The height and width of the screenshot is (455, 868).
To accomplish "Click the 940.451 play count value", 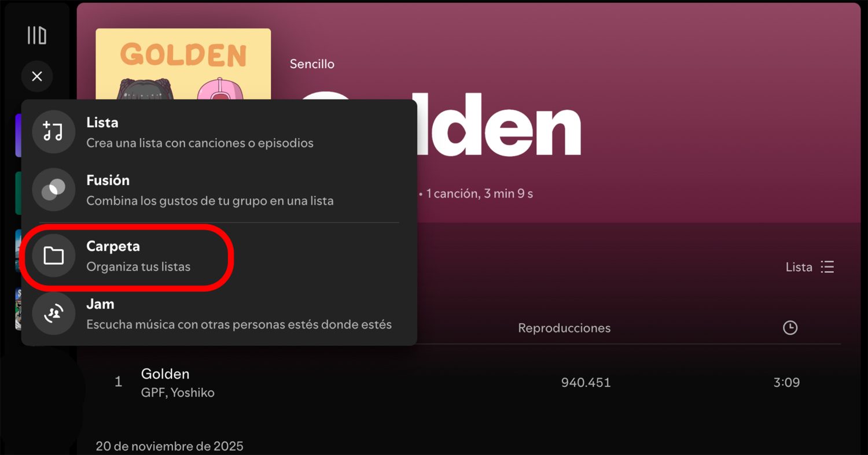I will tap(586, 382).
